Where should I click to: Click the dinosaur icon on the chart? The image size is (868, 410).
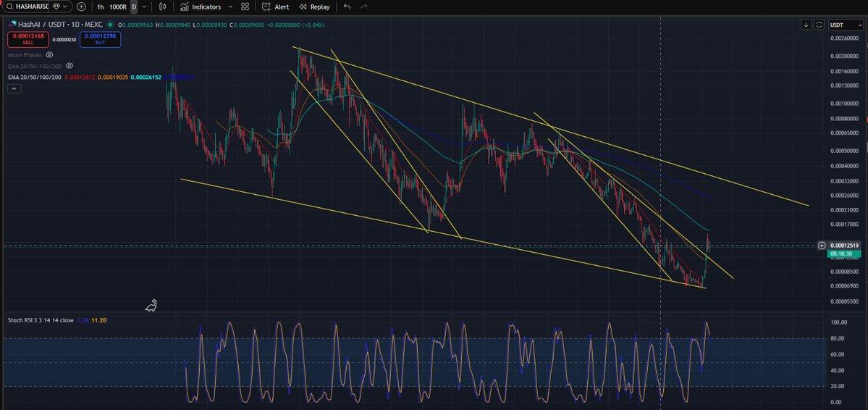pyautogui.click(x=151, y=305)
